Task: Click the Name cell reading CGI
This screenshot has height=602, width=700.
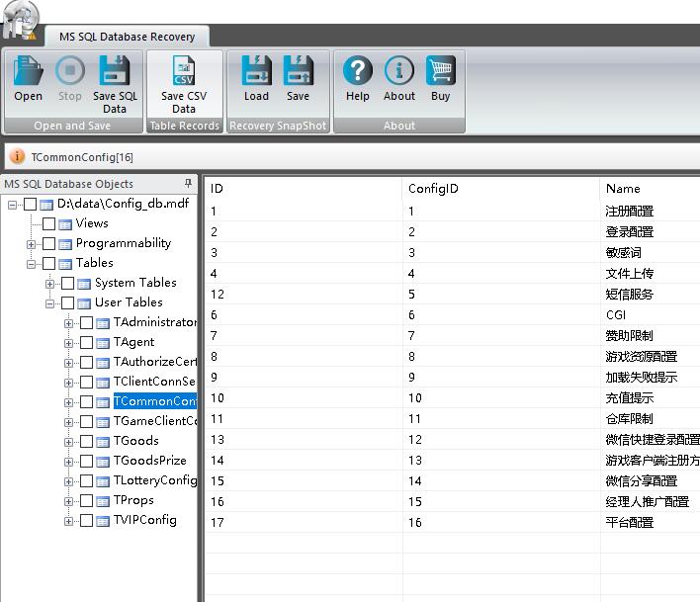Action: (x=650, y=315)
